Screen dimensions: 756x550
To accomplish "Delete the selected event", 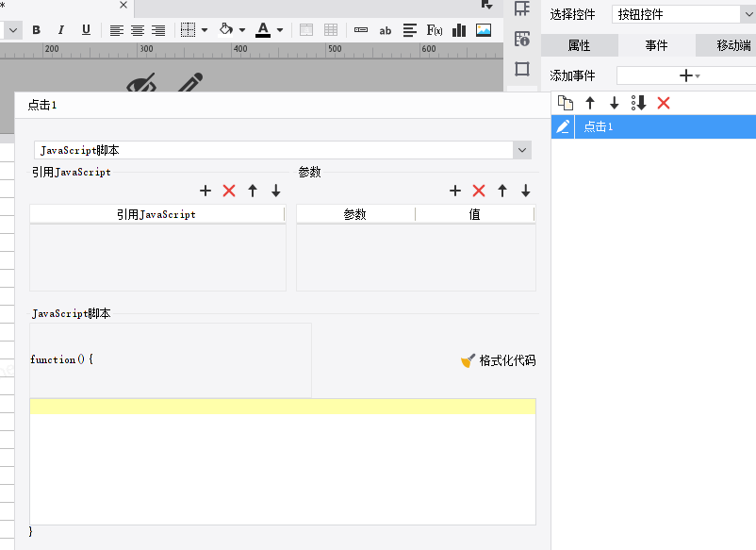I will [x=664, y=103].
